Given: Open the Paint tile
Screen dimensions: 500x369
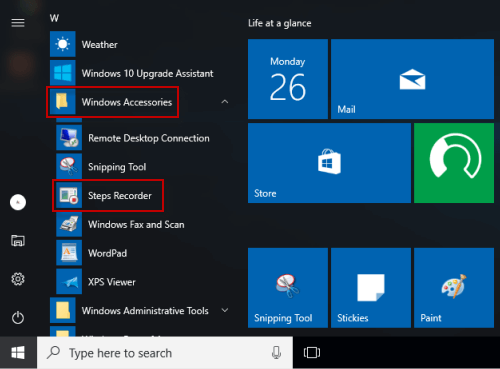Looking at the screenshot, I should pos(454,288).
